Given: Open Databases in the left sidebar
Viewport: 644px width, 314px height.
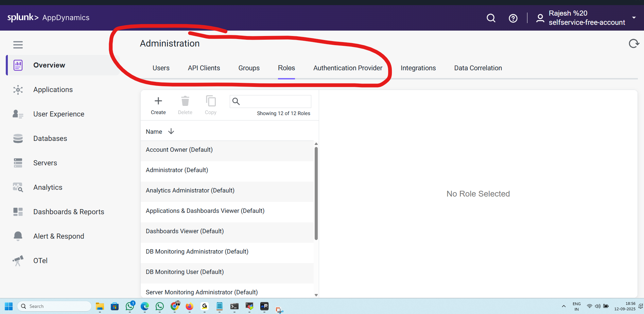Looking at the screenshot, I should click(50, 138).
